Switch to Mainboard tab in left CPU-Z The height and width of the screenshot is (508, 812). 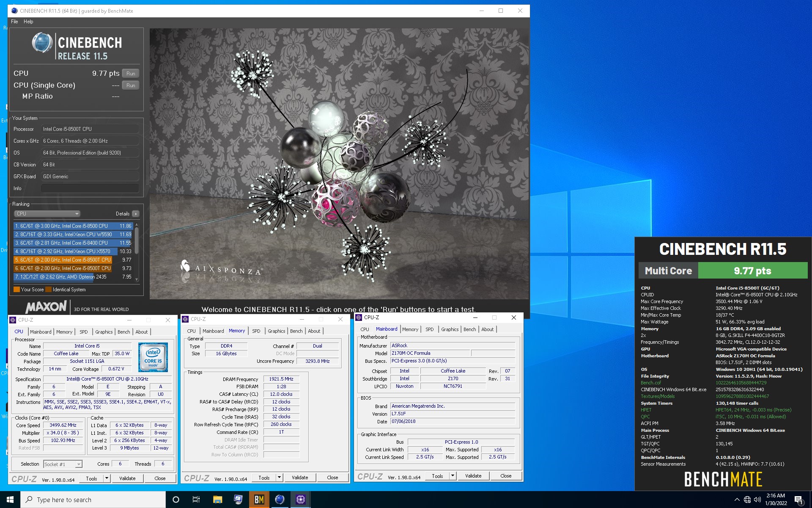(x=41, y=332)
